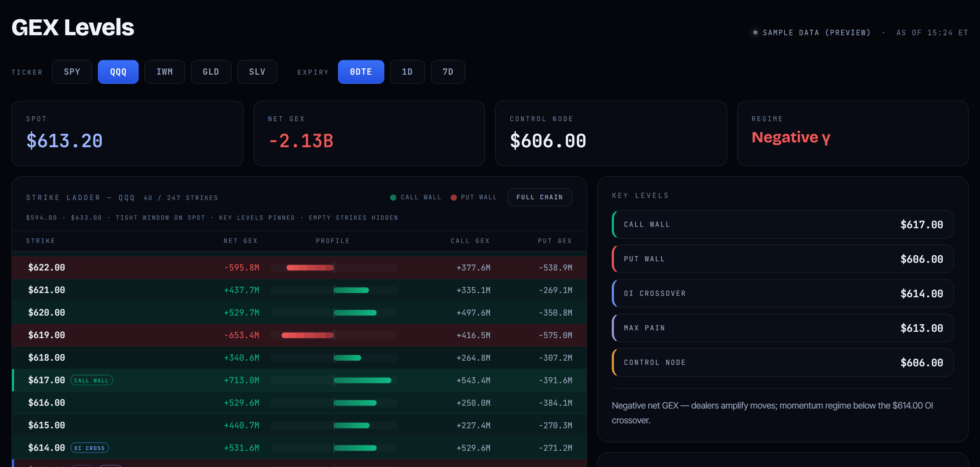Image resolution: width=980 pixels, height=467 pixels.
Task: Click the Control Node $606.00 summary card
Action: 611,133
